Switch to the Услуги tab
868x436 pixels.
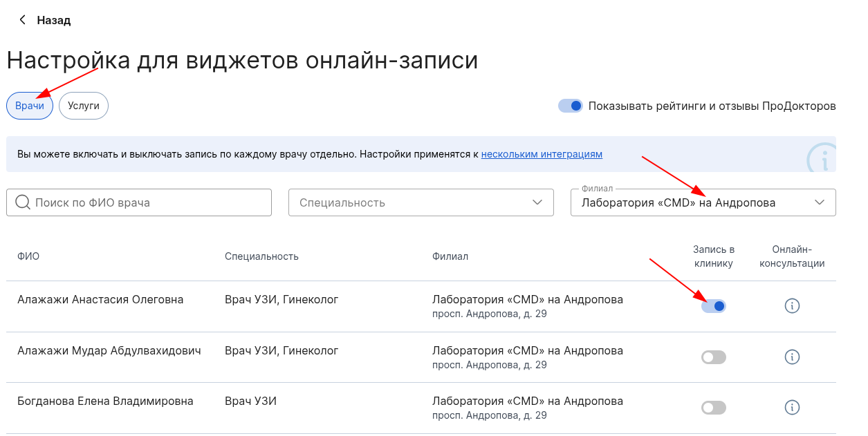(x=84, y=106)
